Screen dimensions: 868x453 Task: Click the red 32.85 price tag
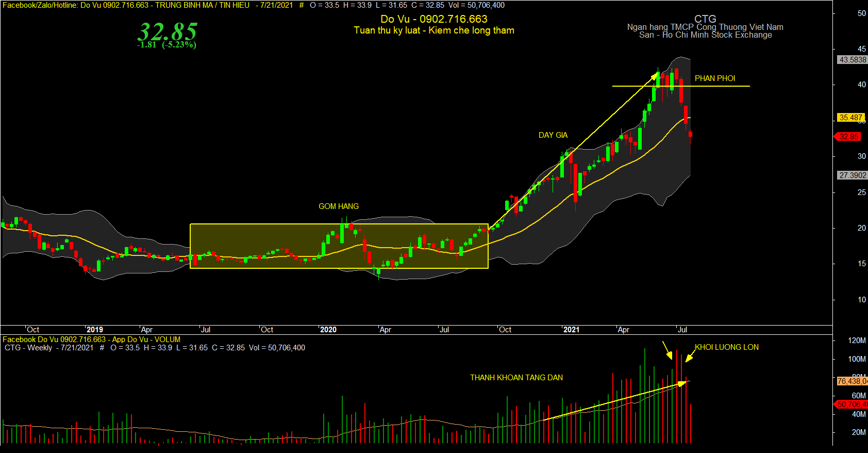(x=848, y=137)
